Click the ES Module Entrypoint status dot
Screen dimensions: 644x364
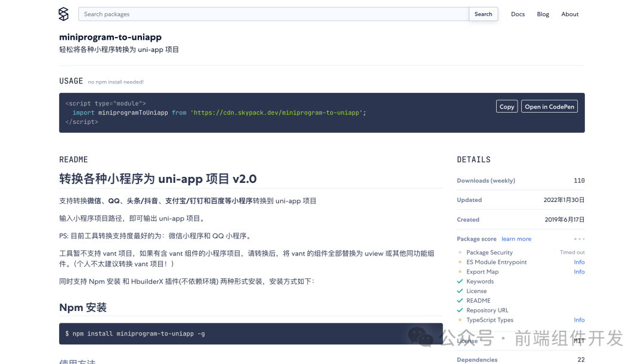point(460,262)
